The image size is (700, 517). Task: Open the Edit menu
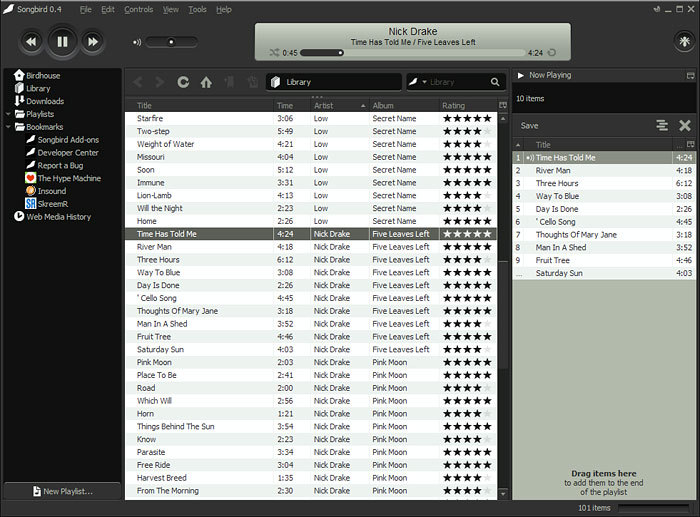pyautogui.click(x=108, y=9)
